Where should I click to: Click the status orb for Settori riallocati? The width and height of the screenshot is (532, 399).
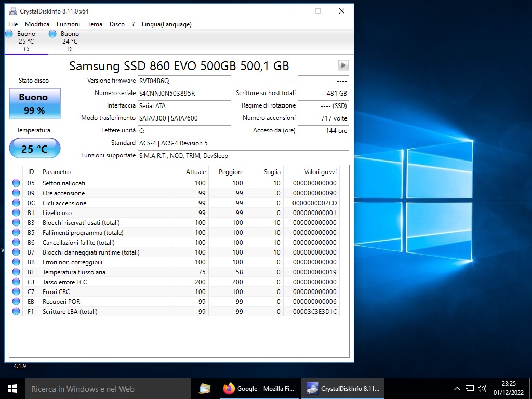(16, 183)
